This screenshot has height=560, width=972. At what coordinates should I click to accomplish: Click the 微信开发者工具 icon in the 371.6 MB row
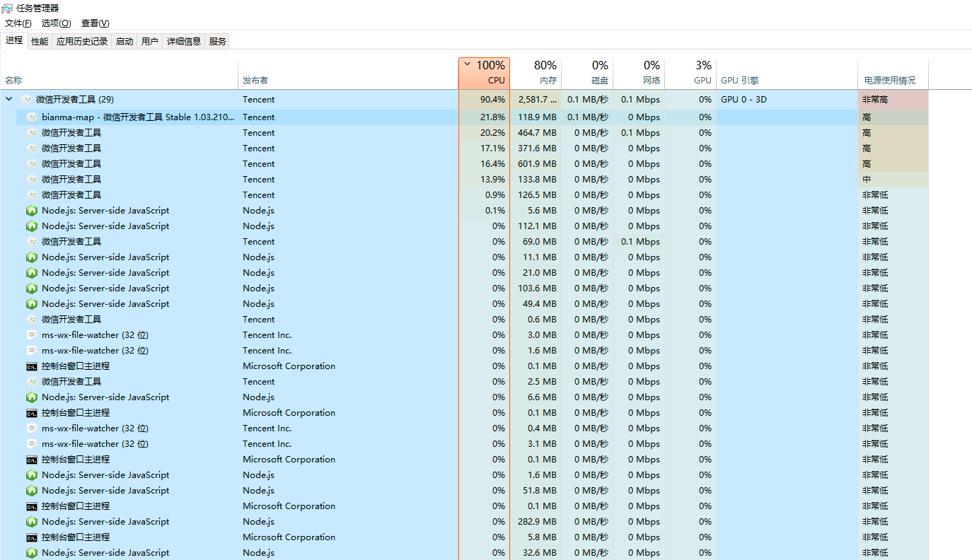tap(31, 148)
